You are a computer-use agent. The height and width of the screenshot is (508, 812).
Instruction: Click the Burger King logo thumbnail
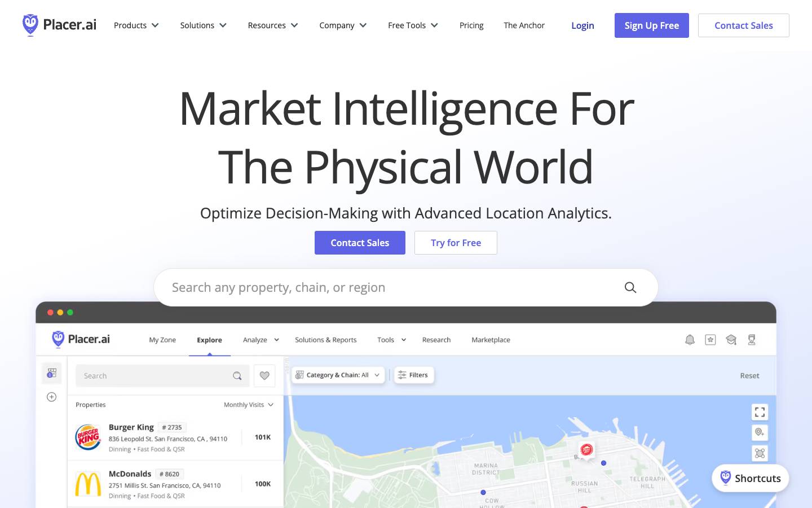pos(89,437)
